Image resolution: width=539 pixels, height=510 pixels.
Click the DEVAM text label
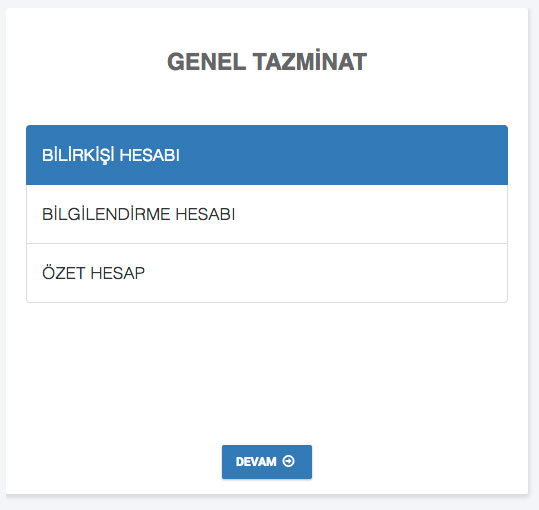(256, 462)
